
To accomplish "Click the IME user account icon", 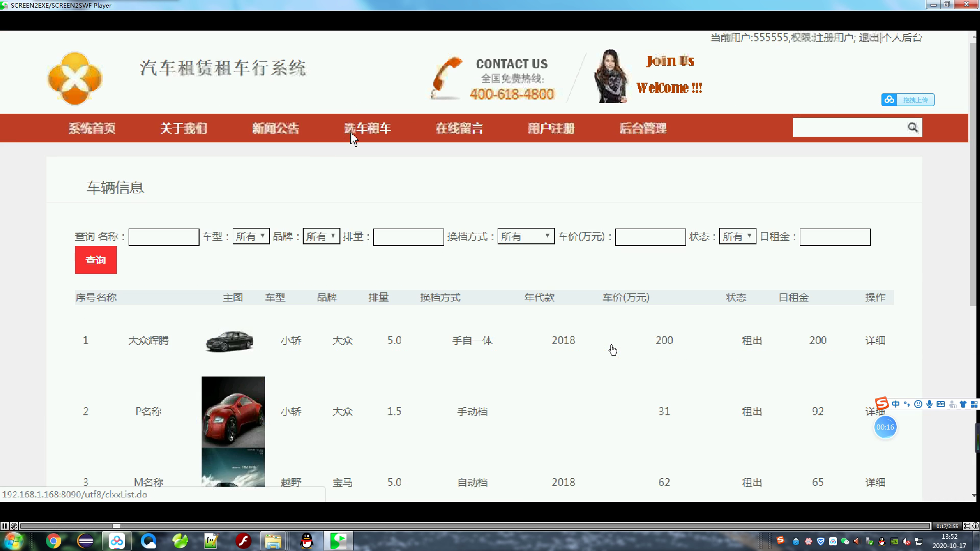I will coord(952,404).
